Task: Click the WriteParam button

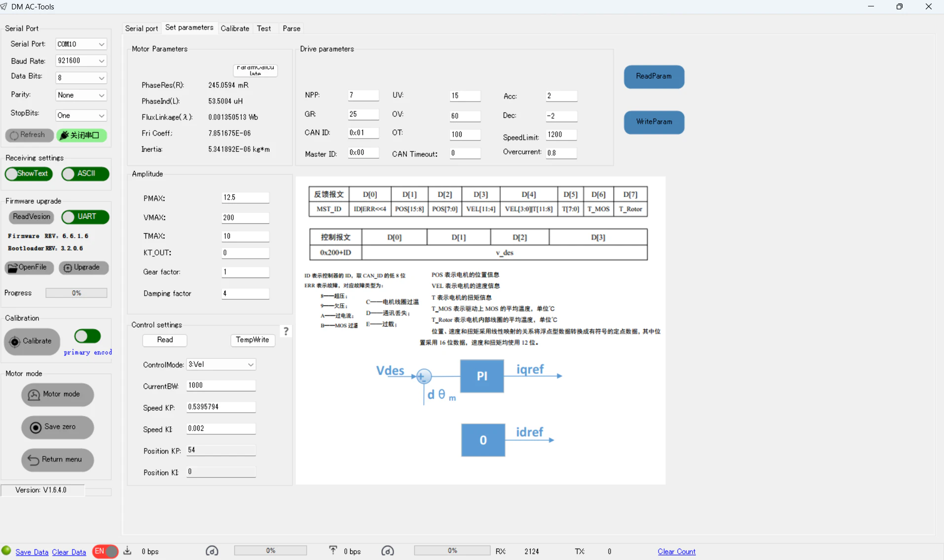Action: pyautogui.click(x=654, y=122)
